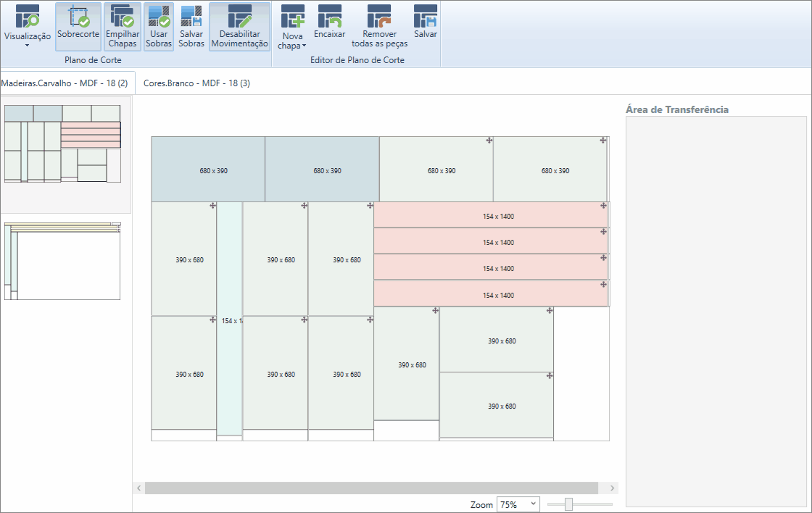
Task: Click move handle of fourth 680 x 390 piece
Action: click(602, 141)
